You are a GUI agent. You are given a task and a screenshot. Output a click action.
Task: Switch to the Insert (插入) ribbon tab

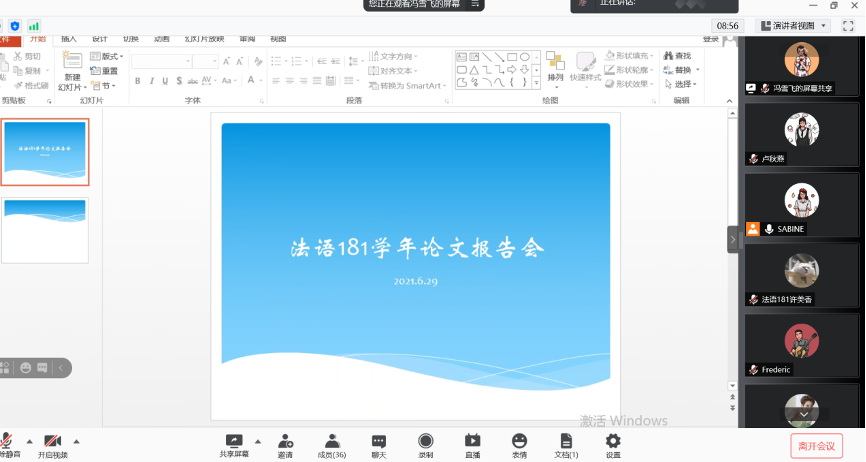[68, 39]
